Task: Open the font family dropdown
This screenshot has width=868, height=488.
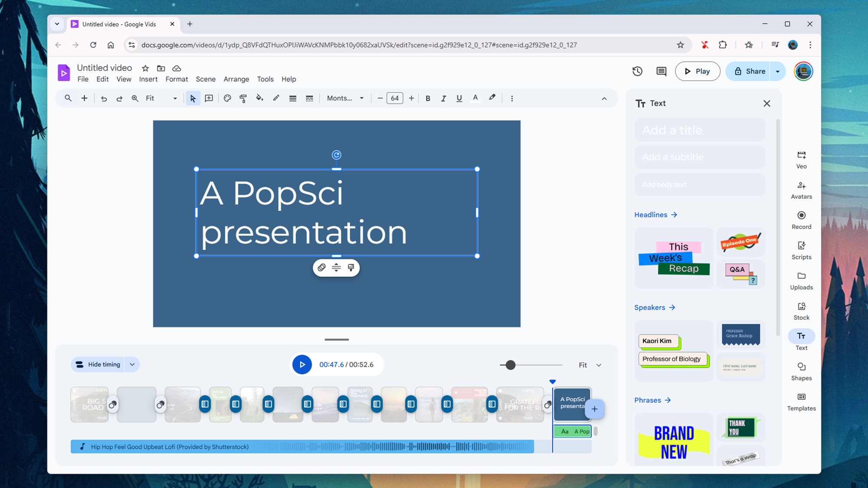Action: (x=345, y=98)
